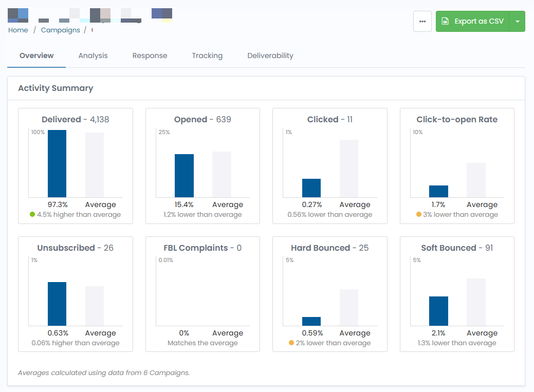The width and height of the screenshot is (534, 392).
Task: Click the Opened - 639 card title
Action: 202,119
